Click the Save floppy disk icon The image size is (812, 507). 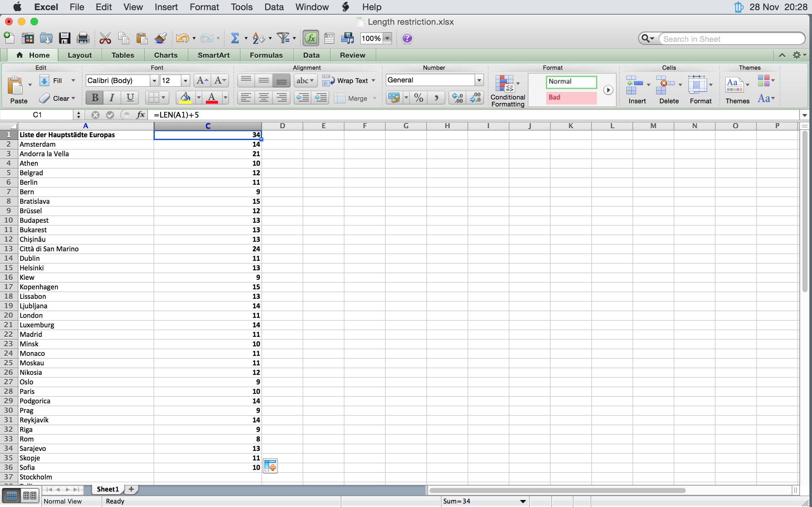click(64, 38)
